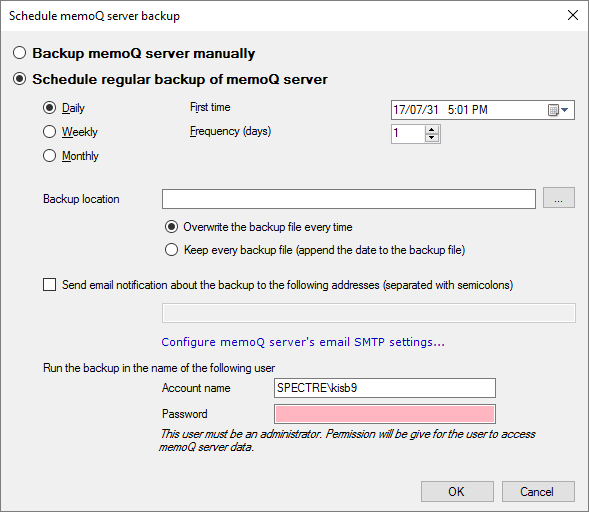This screenshot has height=512, width=589.
Task: Confirm with the OK button
Action: [x=457, y=491]
